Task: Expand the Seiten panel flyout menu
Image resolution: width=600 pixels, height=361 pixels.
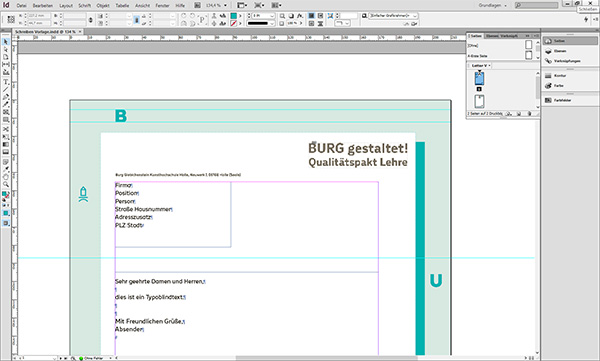Action: click(x=536, y=36)
